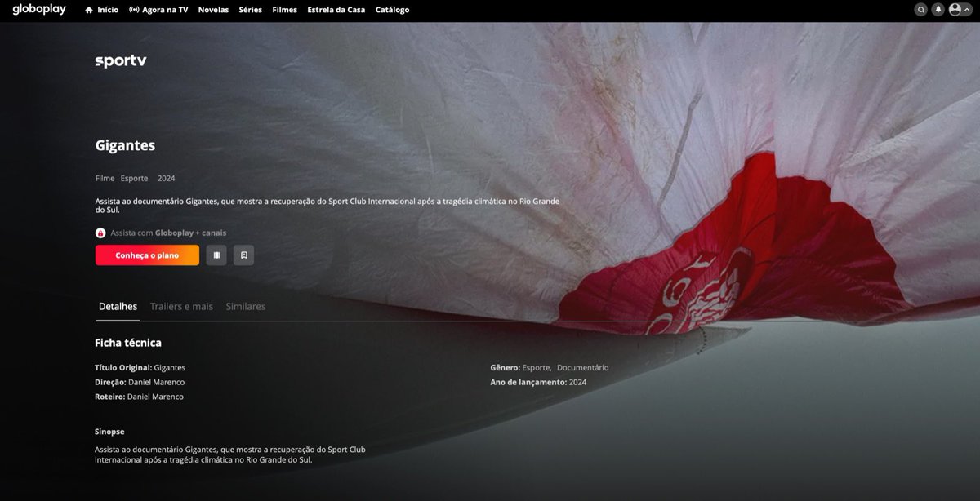The width and height of the screenshot is (980, 501).
Task: Select the Detalhes tab
Action: pos(118,307)
